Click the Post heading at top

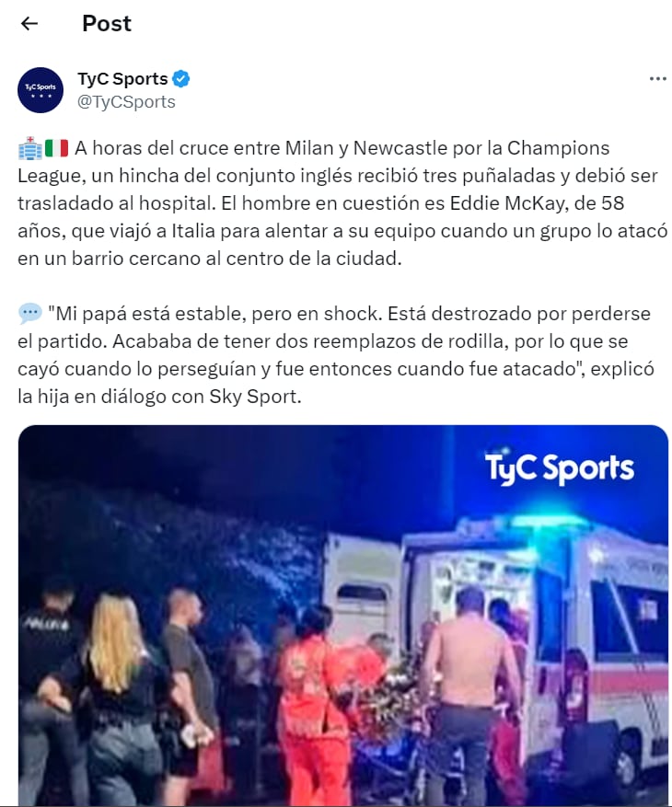[107, 23]
